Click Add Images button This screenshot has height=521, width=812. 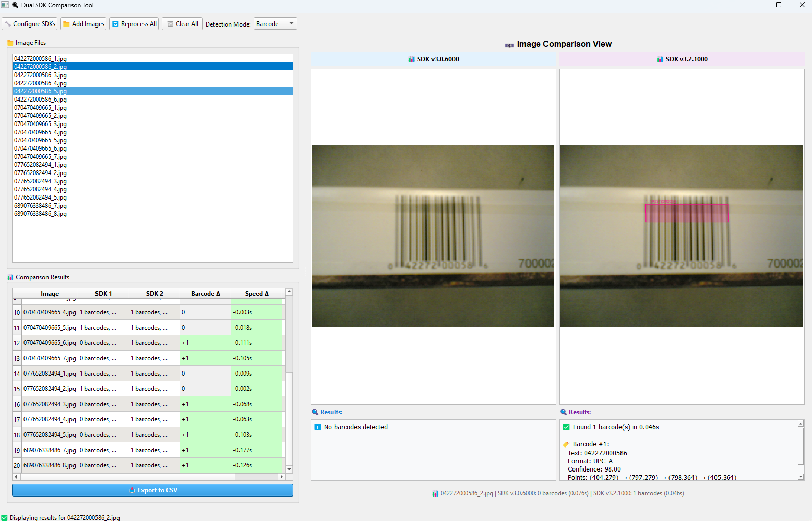pyautogui.click(x=83, y=24)
